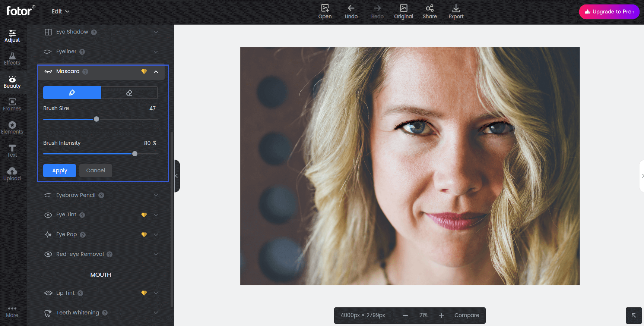
Task: Expand the Eyeliner section
Action: click(156, 52)
